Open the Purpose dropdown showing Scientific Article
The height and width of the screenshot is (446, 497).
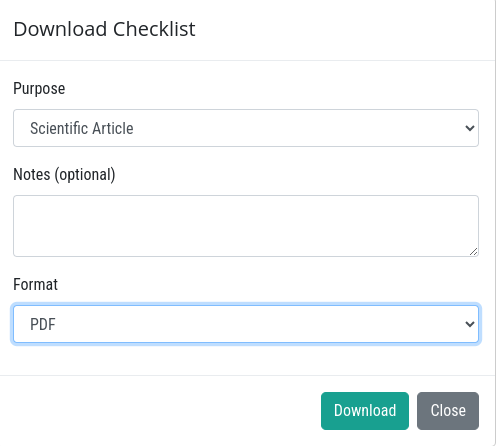click(246, 128)
